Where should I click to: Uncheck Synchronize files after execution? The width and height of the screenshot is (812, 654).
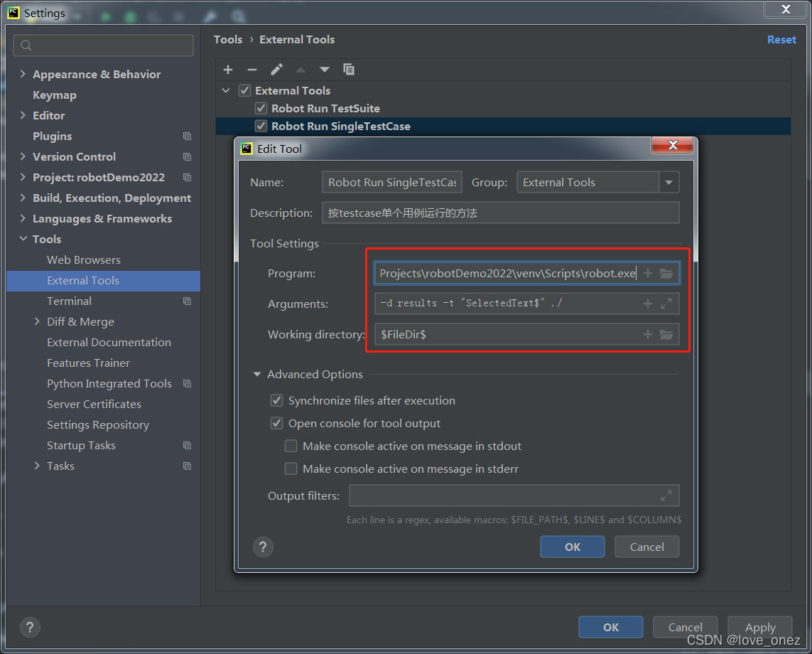pyautogui.click(x=276, y=400)
